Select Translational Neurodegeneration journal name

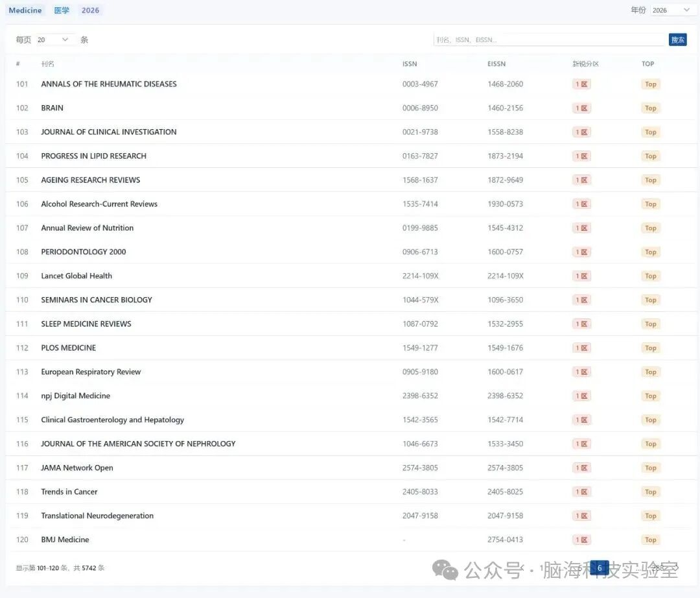[97, 516]
